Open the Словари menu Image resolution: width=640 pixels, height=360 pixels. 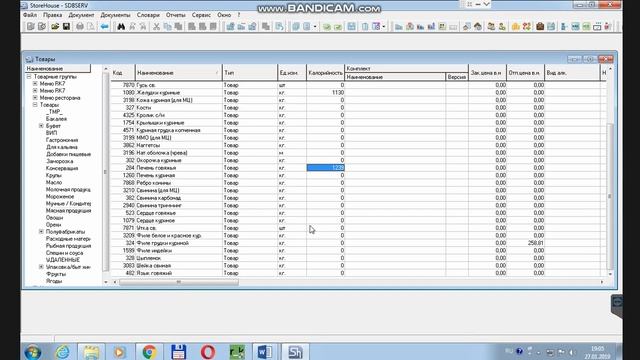pos(148,15)
